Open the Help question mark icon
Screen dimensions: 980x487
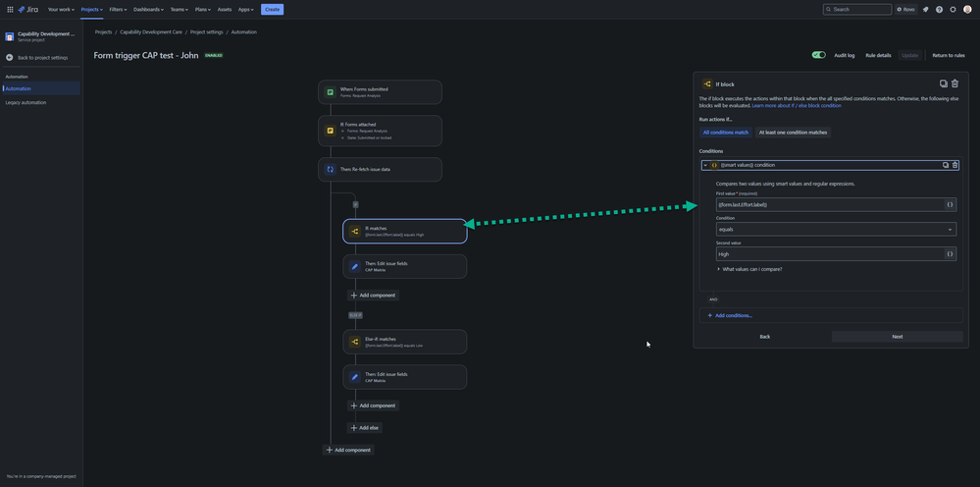(x=940, y=10)
